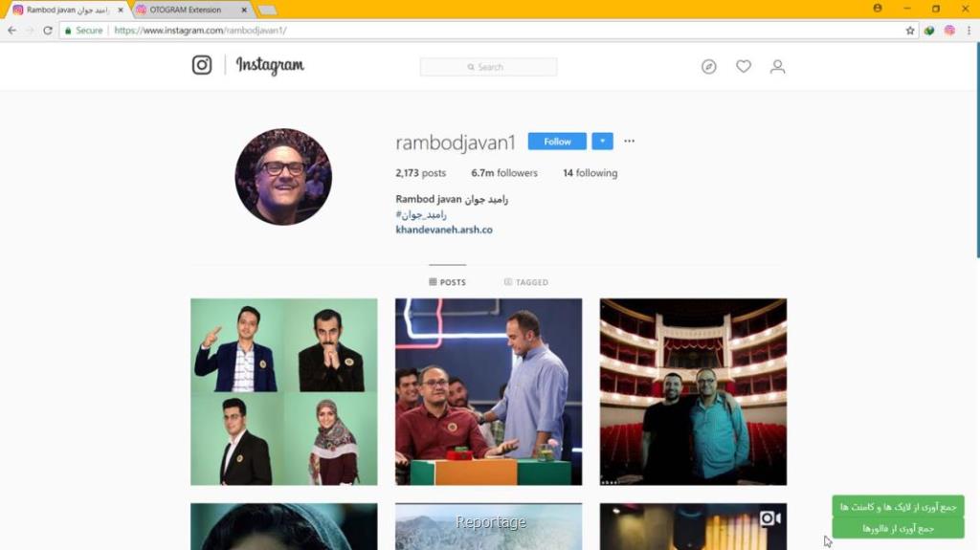Close the OTOGRAM Extension tab
980x550 pixels.
pyautogui.click(x=244, y=10)
